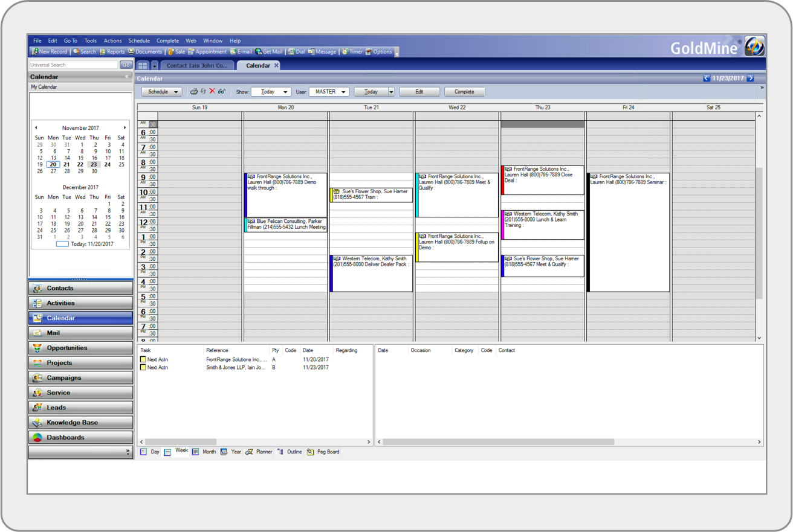Switch to Day calendar view tab
The height and width of the screenshot is (532, 793).
tap(151, 452)
